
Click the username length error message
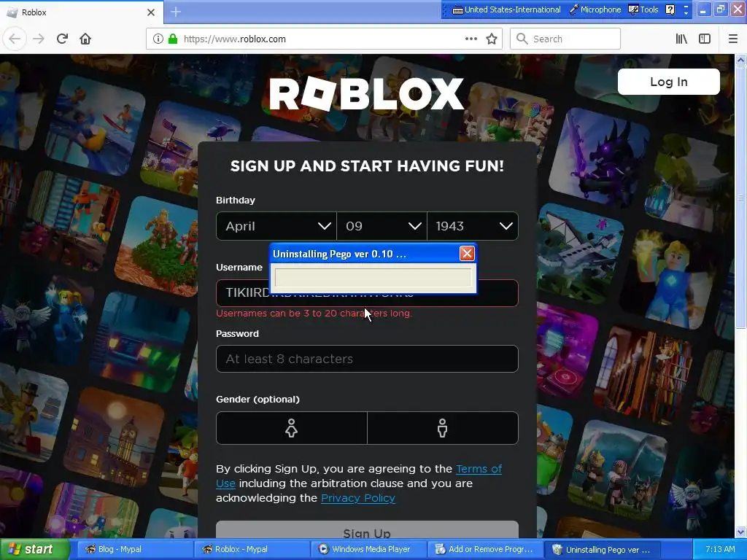tap(314, 314)
